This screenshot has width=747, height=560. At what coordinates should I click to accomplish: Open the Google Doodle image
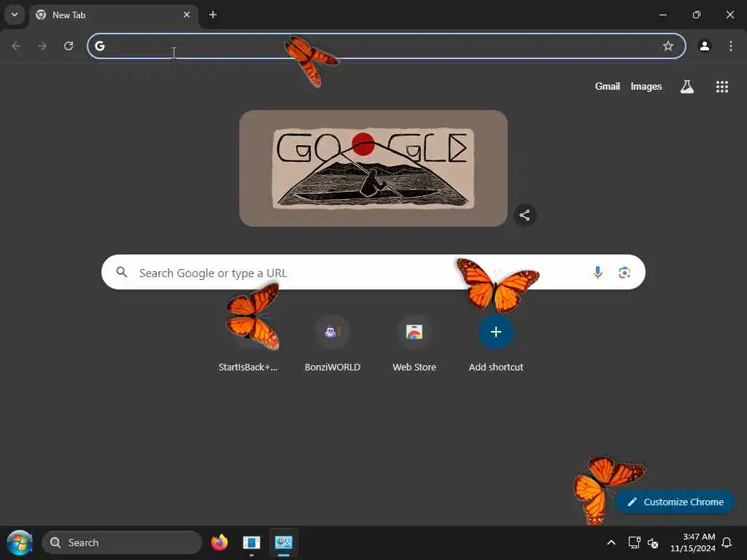point(373,168)
